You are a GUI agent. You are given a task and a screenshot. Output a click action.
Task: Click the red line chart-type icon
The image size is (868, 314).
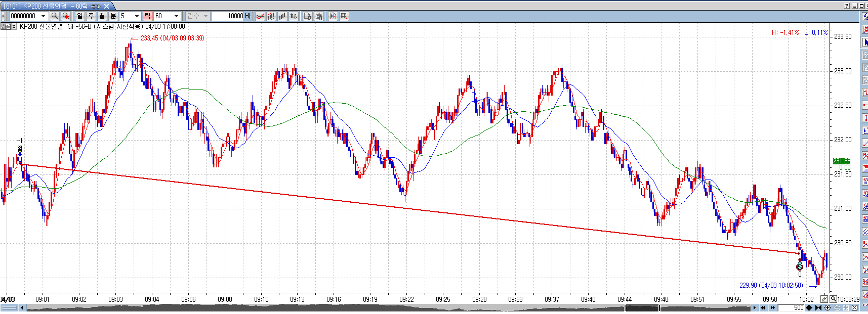point(260,16)
